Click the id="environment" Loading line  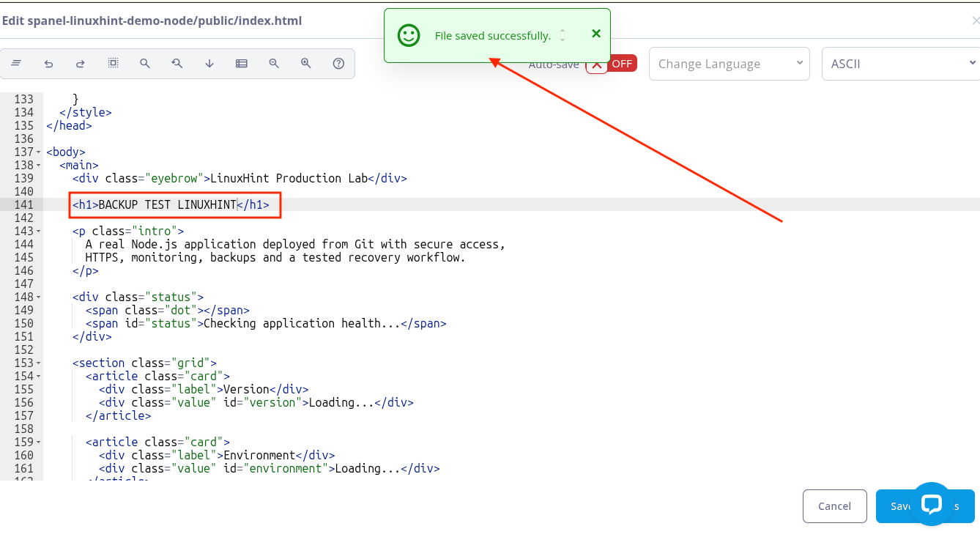[270, 469]
